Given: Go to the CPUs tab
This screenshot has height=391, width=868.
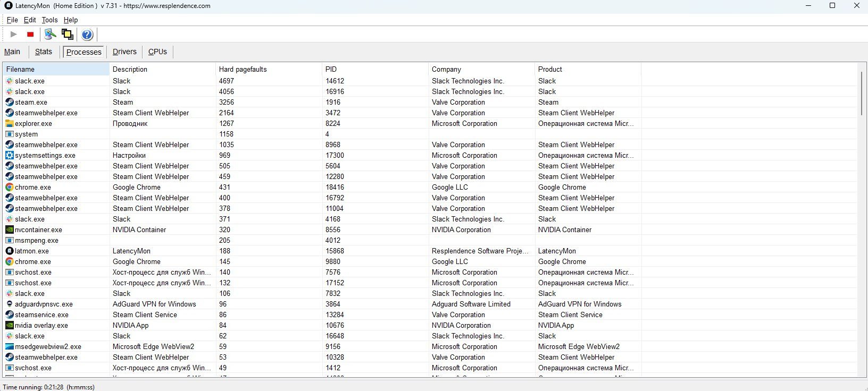Looking at the screenshot, I should (157, 52).
